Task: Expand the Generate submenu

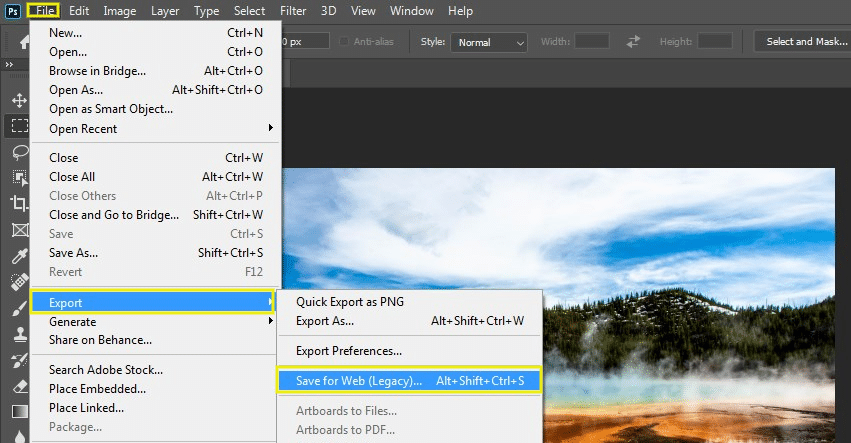Action: coord(154,321)
